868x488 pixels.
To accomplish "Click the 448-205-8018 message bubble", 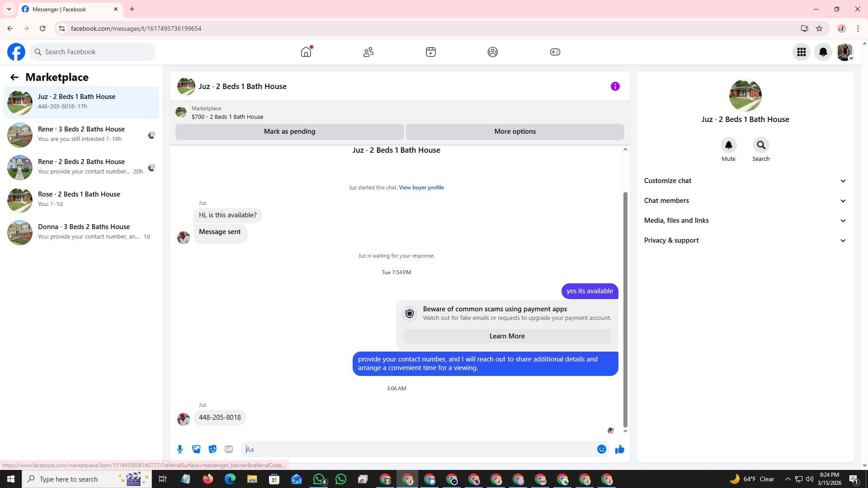I will (220, 418).
